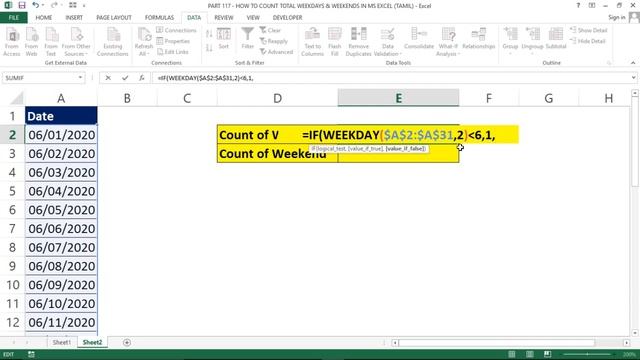
Task: Click the From Text icon
Action: click(x=51, y=42)
